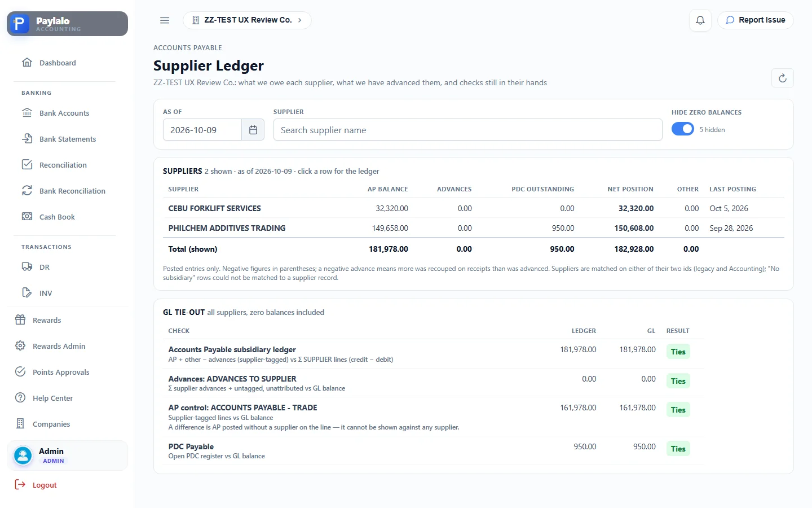Toggle the sidebar hamburger menu
The height and width of the screenshot is (508, 812).
pyautogui.click(x=165, y=20)
